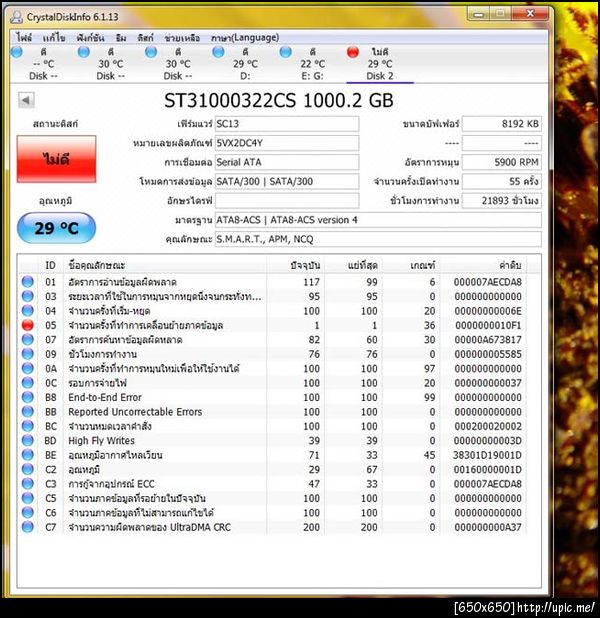Select the E: G: disk at 22 °C
The height and width of the screenshot is (618, 600).
point(312,64)
